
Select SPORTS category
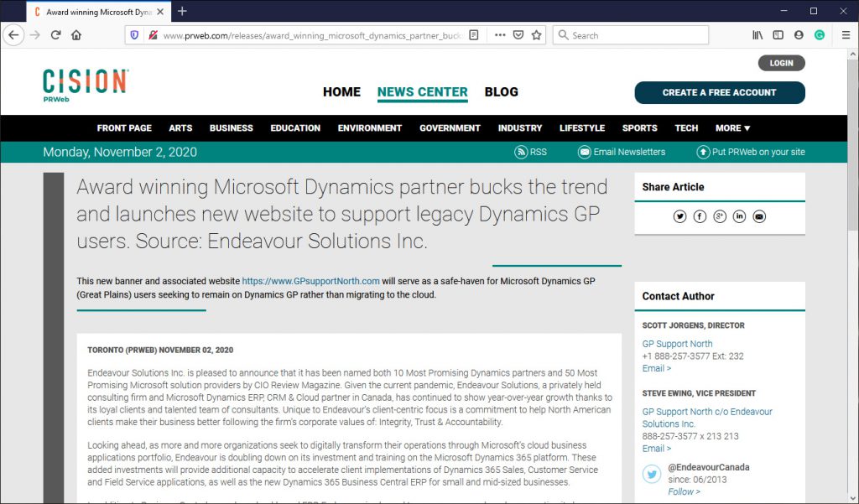(639, 127)
